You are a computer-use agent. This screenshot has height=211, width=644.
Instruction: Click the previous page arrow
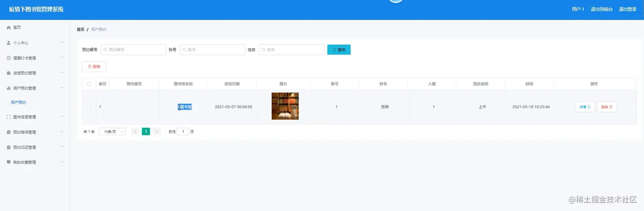point(135,132)
